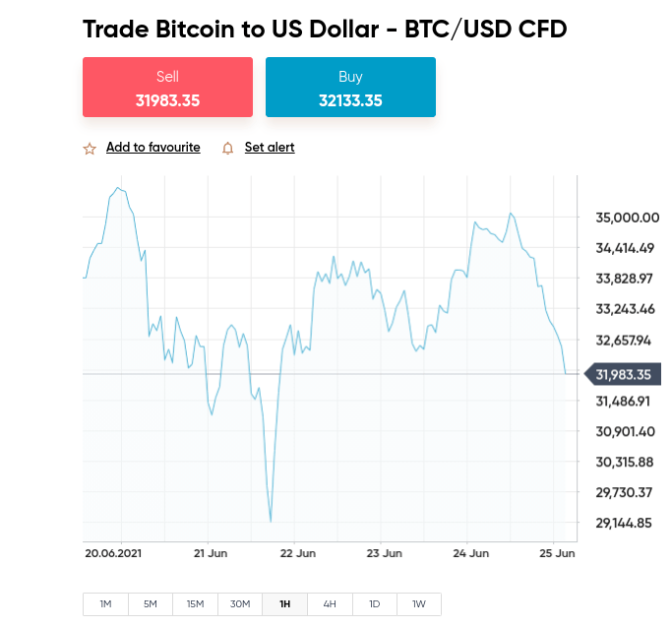The image size is (672, 628).
Task: Select the 1D chart interval
Action: coord(375,604)
